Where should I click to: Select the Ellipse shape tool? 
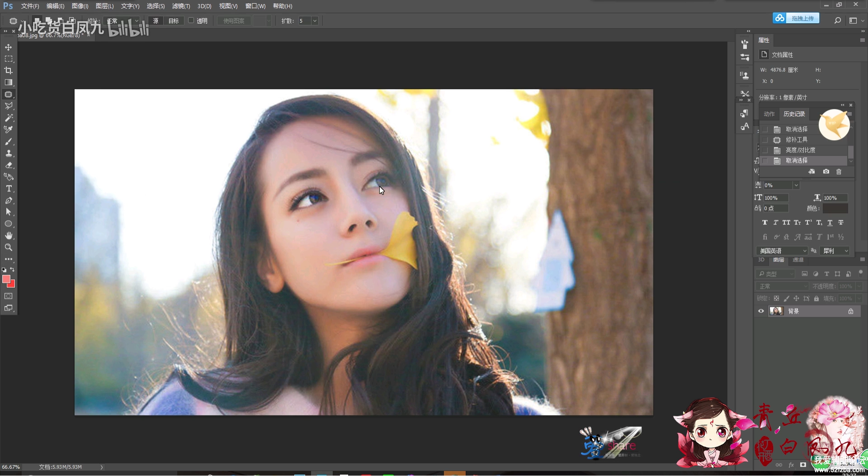9,224
